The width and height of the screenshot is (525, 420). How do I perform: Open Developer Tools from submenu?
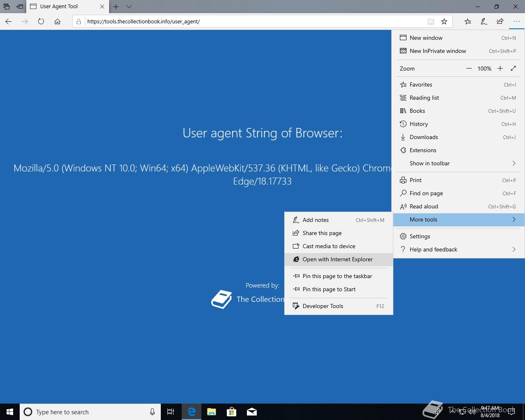[x=338, y=306]
